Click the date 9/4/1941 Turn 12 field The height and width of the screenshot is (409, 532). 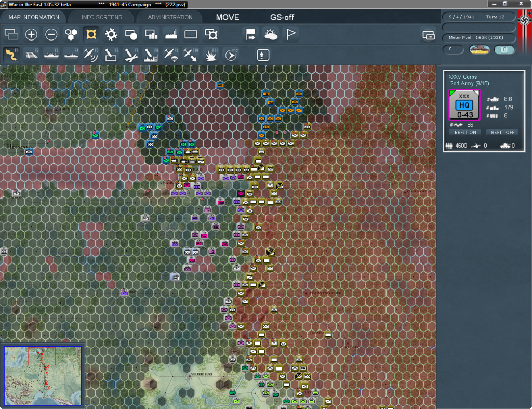478,17
